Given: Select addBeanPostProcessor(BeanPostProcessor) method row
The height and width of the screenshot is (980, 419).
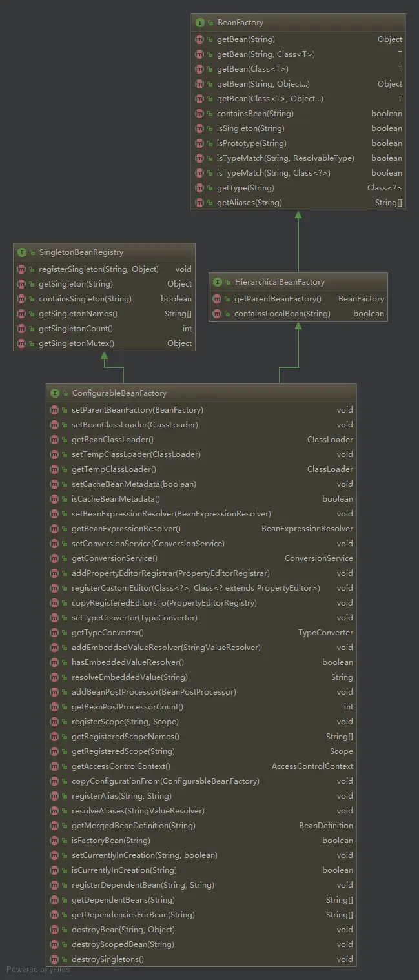Looking at the screenshot, I should [x=201, y=692].
